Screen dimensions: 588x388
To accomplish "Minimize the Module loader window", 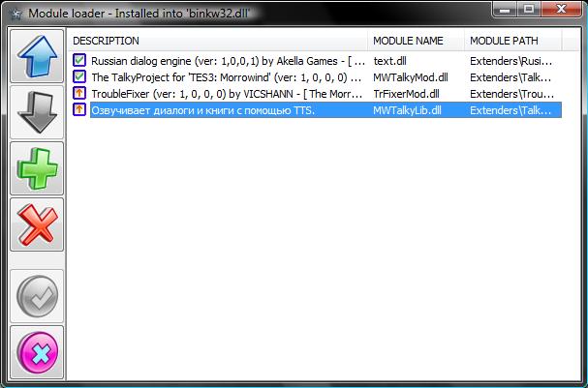I will point(505,10).
